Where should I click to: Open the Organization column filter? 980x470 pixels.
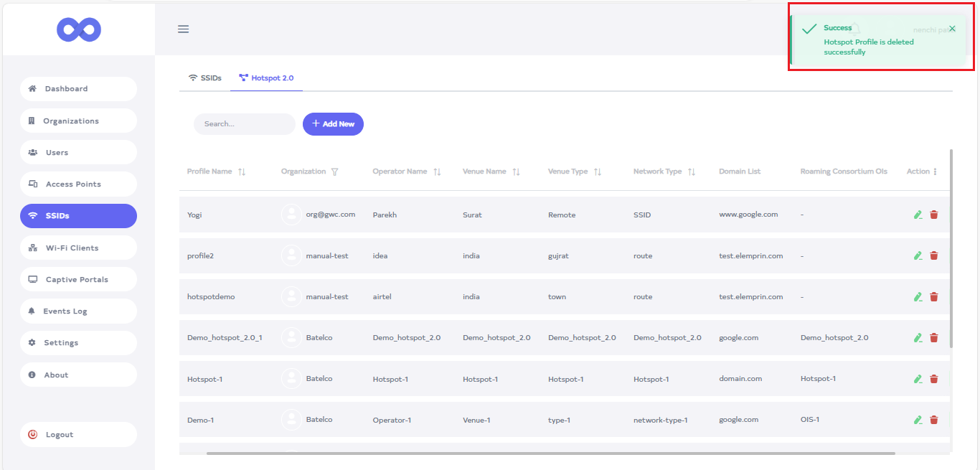pos(334,172)
